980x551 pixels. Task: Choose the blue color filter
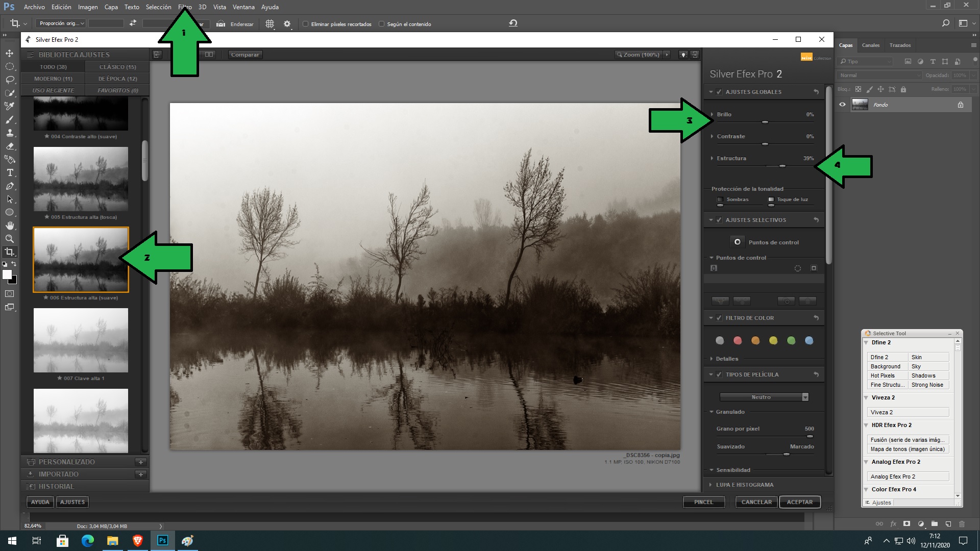809,340
